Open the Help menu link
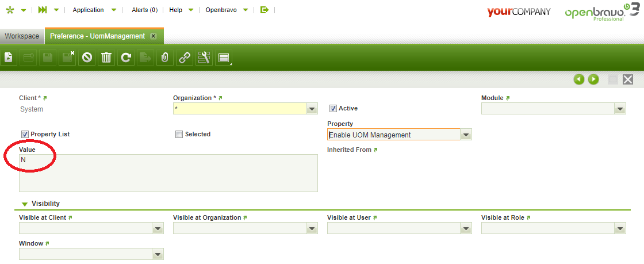 click(176, 10)
